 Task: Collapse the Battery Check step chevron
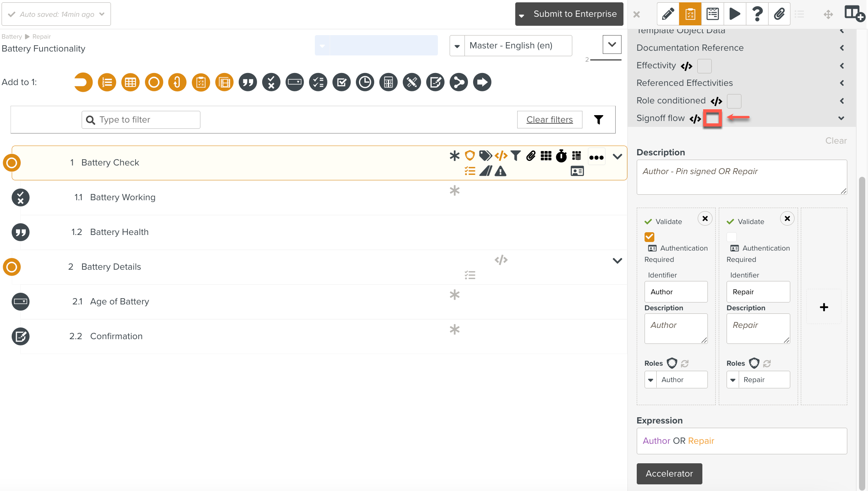coord(617,157)
